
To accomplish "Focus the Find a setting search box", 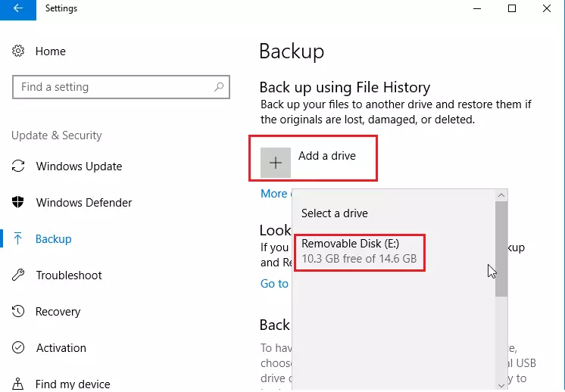I will 121,87.
